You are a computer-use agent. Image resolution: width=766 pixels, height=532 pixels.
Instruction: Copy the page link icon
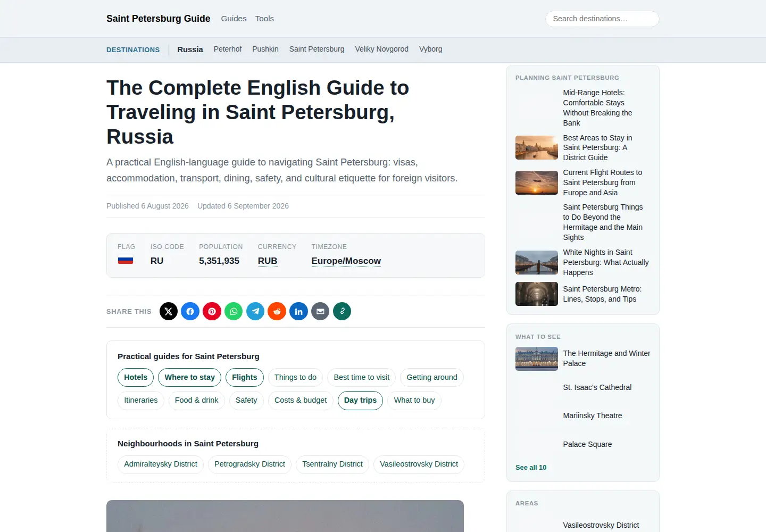342,311
